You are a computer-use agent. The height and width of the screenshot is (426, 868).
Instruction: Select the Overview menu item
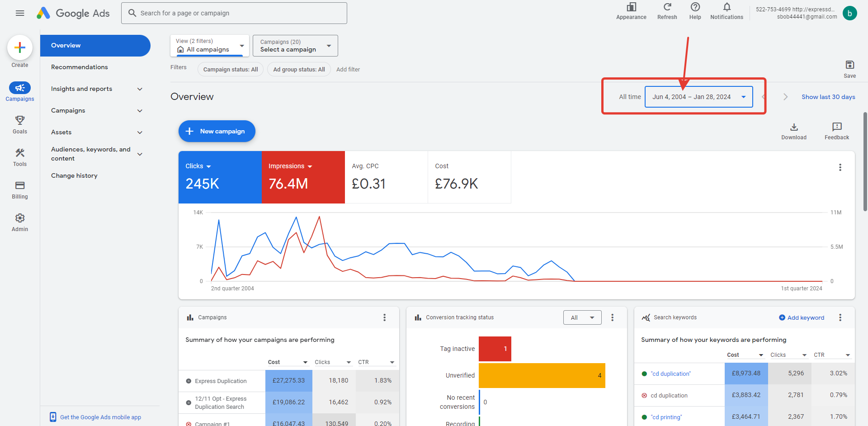point(95,46)
